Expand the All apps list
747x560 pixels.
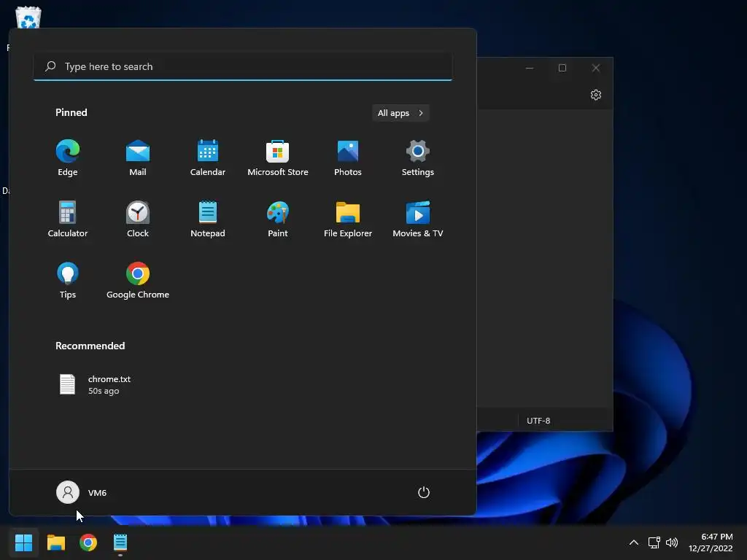[400, 113]
